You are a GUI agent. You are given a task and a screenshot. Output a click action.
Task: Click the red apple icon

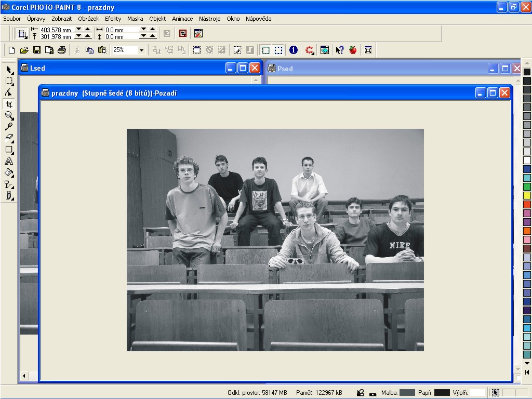click(x=353, y=50)
